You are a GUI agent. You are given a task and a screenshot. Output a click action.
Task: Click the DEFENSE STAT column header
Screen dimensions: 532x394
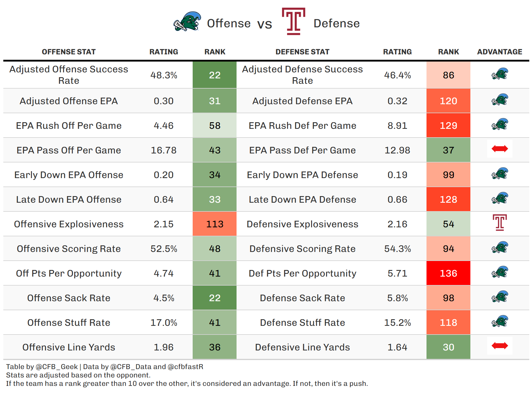pos(302,52)
